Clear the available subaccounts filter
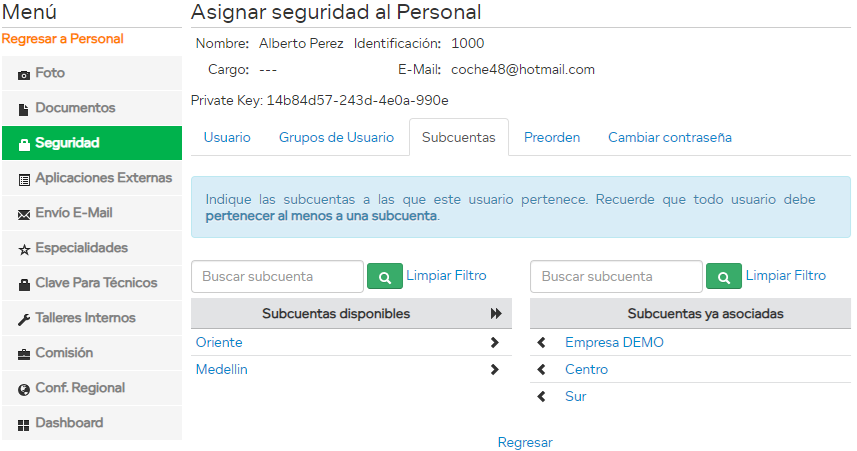The height and width of the screenshot is (451, 857). pos(446,275)
